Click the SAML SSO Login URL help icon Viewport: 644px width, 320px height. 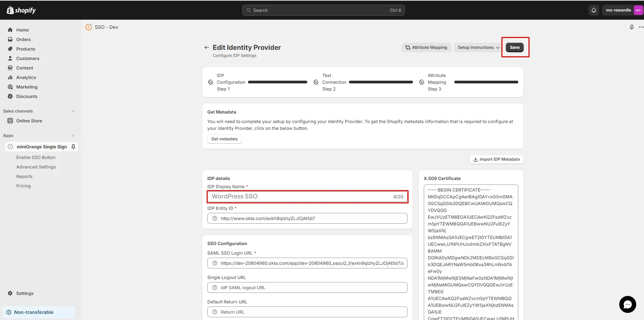coord(215,263)
